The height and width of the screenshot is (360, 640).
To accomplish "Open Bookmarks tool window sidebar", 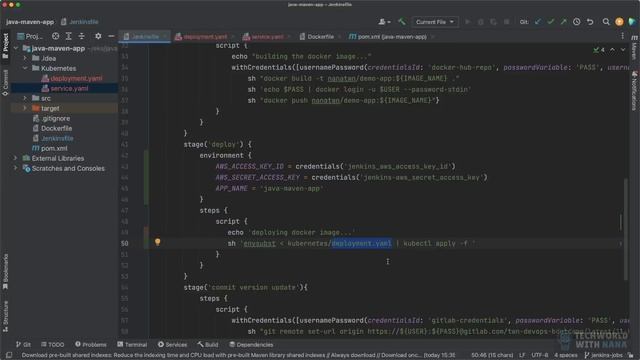I will click(5, 272).
